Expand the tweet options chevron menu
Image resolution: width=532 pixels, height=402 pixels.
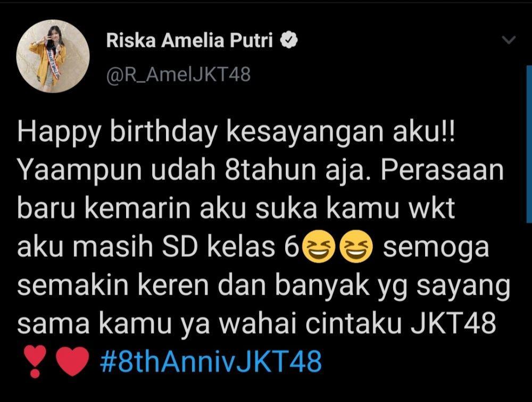click(509, 40)
